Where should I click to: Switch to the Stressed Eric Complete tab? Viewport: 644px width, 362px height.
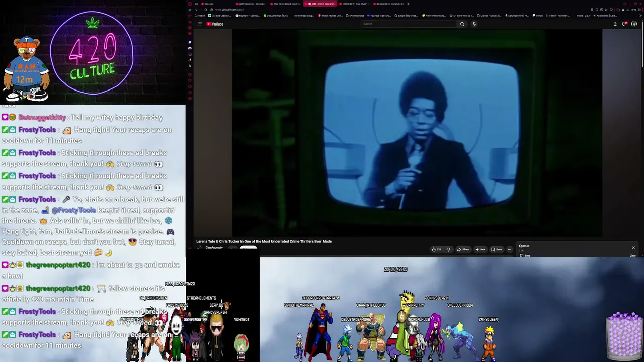coord(389,4)
